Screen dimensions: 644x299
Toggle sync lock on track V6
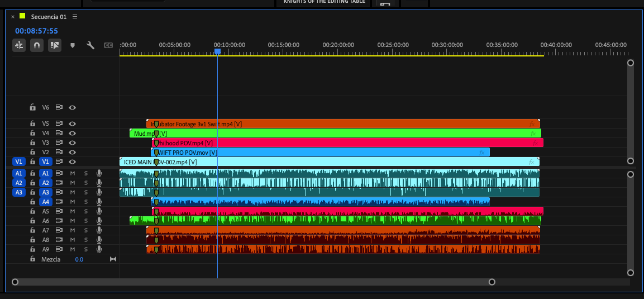click(59, 108)
